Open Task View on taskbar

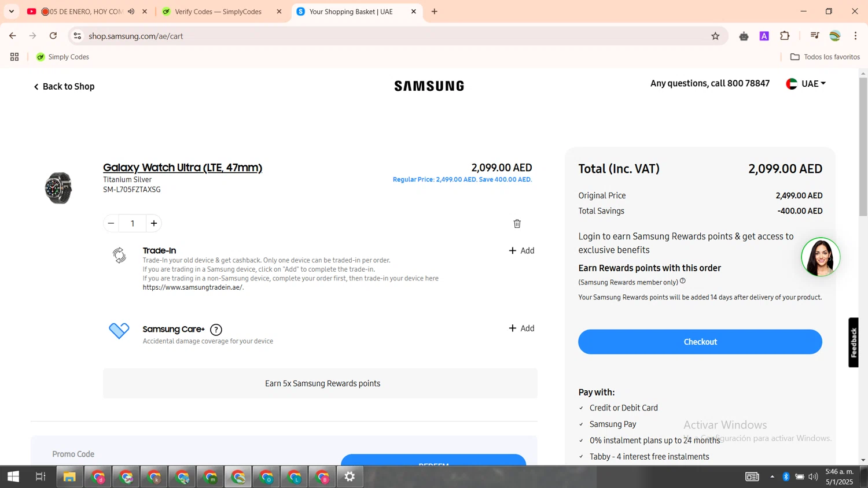click(x=41, y=477)
